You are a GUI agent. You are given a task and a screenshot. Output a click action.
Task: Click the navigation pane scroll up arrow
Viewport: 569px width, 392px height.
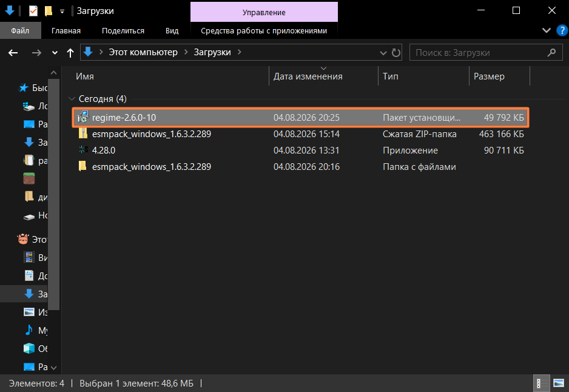54,73
